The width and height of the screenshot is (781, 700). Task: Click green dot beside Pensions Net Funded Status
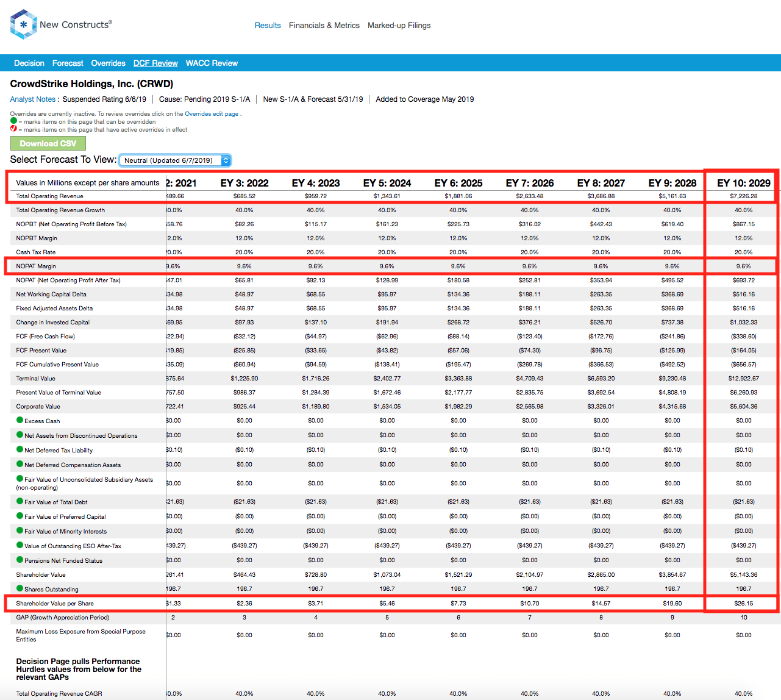tap(20, 560)
